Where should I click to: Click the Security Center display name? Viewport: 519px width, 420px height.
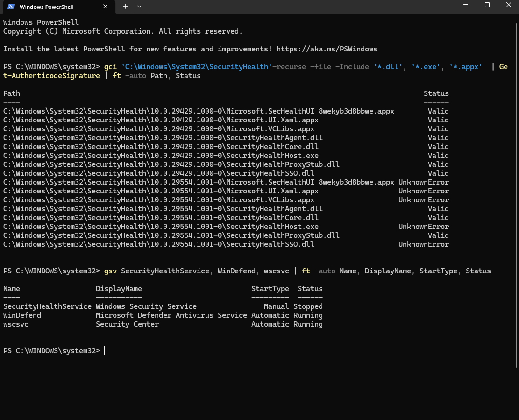point(127,324)
